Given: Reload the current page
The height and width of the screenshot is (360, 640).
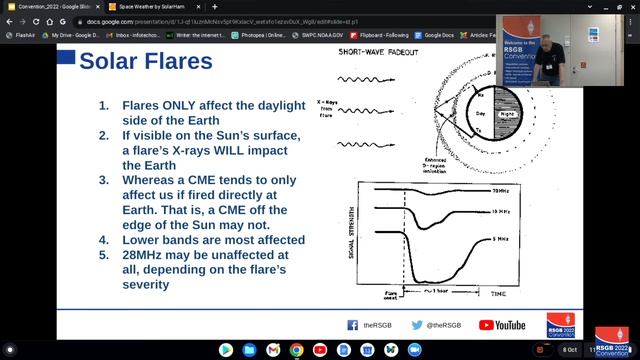Looking at the screenshot, I should [36, 22].
